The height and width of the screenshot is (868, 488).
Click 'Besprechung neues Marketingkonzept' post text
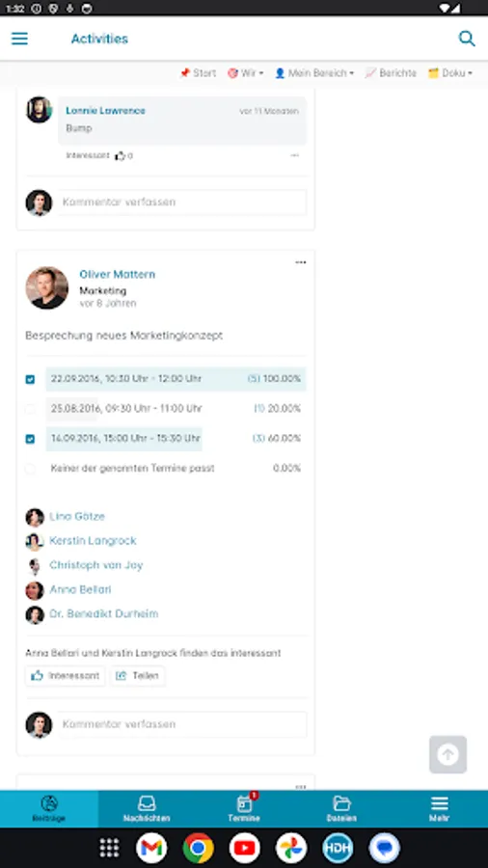(124, 336)
